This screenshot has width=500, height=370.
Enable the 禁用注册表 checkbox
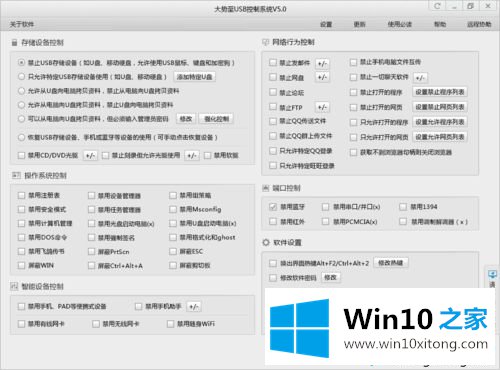(x=21, y=195)
